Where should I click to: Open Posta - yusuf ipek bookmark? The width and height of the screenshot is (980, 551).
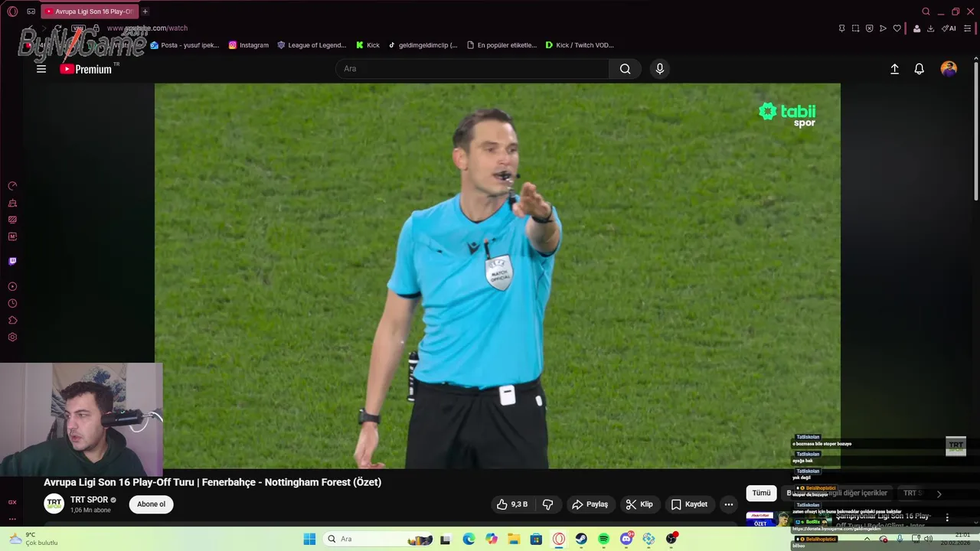click(x=185, y=45)
